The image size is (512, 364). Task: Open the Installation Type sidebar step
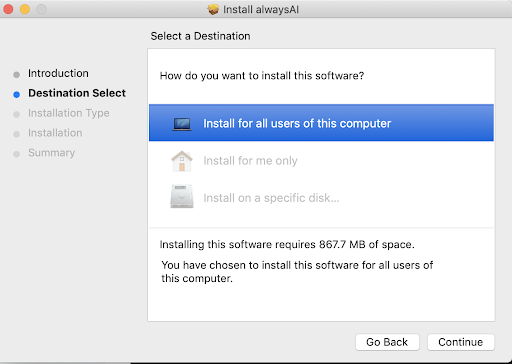[x=69, y=113]
